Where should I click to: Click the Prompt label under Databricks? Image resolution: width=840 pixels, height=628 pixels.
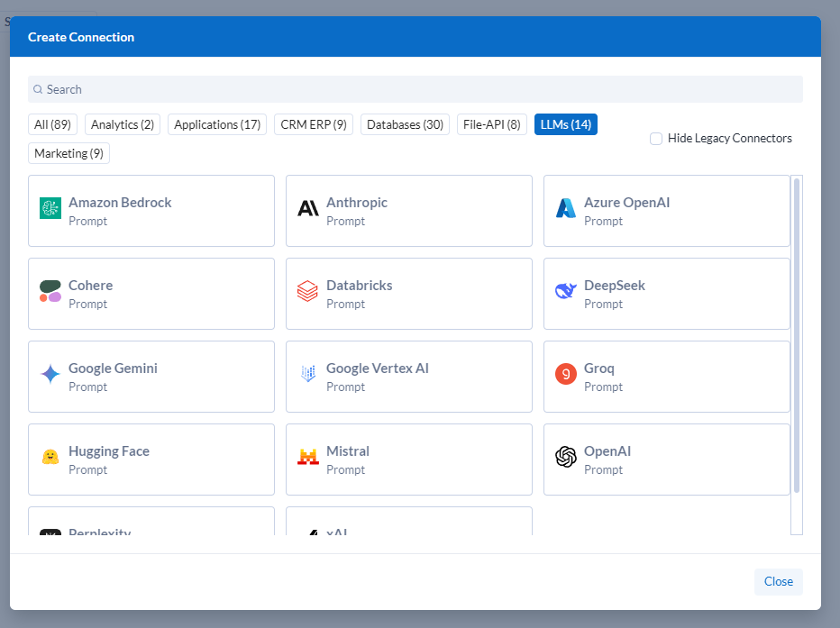tap(345, 305)
